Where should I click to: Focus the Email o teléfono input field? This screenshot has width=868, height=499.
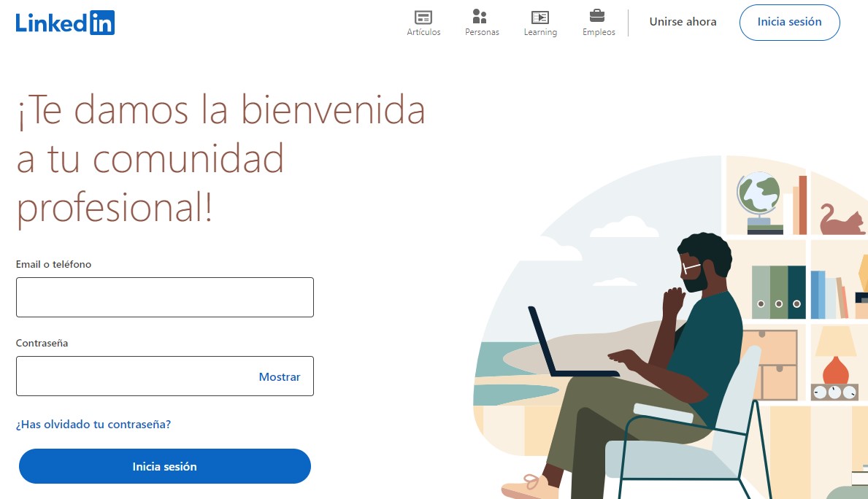click(164, 297)
